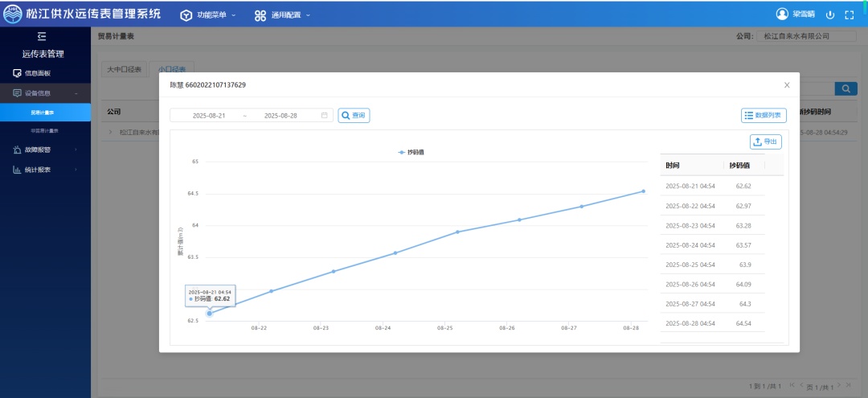
Task: Click dialog title 陈慧 6602022107137629
Action: [x=207, y=85]
